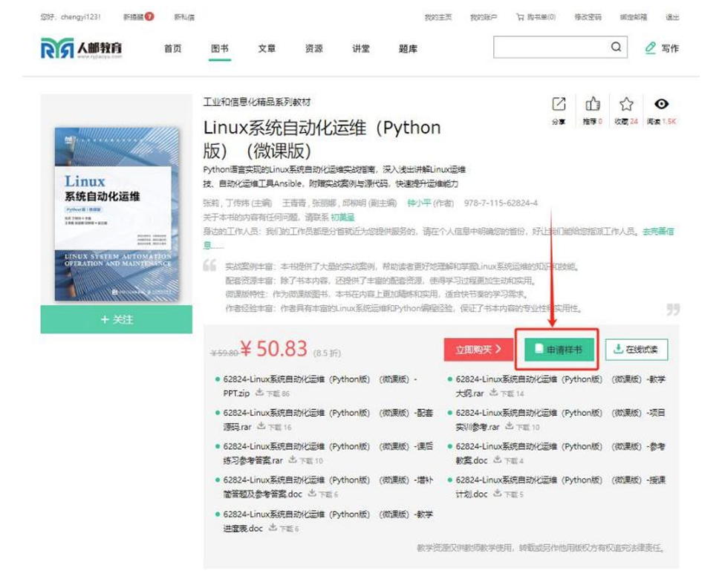Click download icon beside 参考教案.doc
The width and height of the screenshot is (722, 588).
click(x=497, y=460)
